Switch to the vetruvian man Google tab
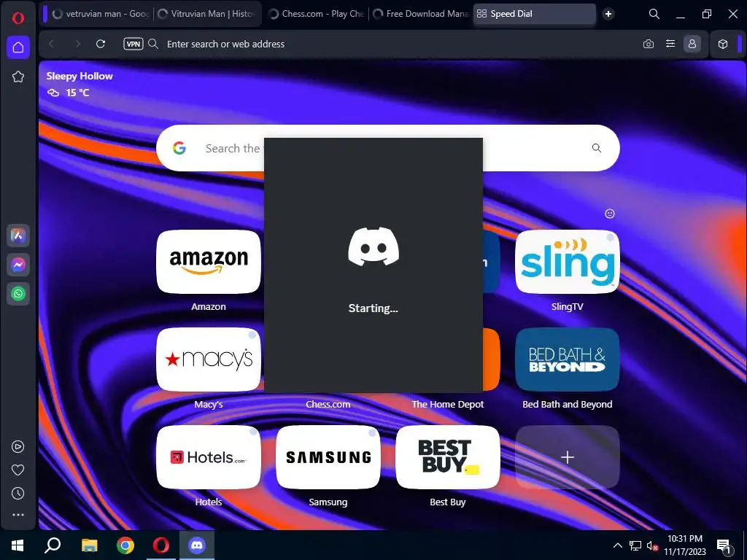Image resolution: width=747 pixels, height=560 pixels. click(x=101, y=14)
